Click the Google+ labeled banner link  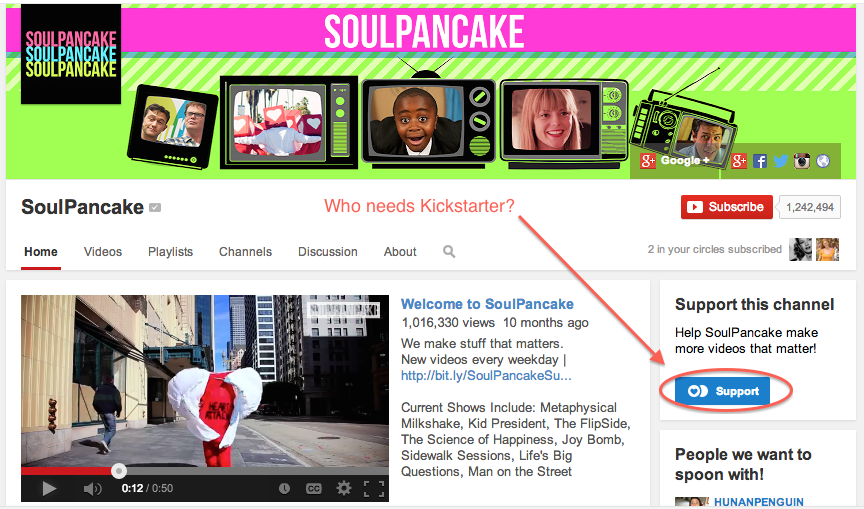click(x=675, y=161)
